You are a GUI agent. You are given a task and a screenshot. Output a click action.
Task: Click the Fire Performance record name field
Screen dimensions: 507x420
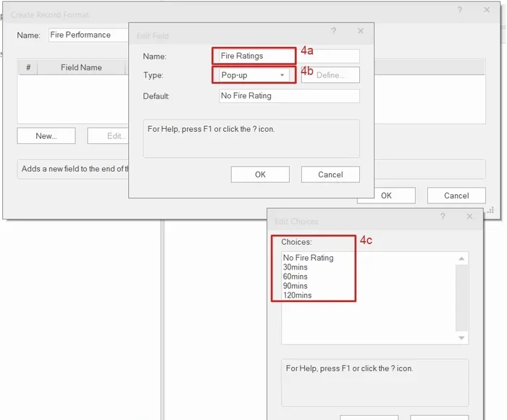[87, 35]
